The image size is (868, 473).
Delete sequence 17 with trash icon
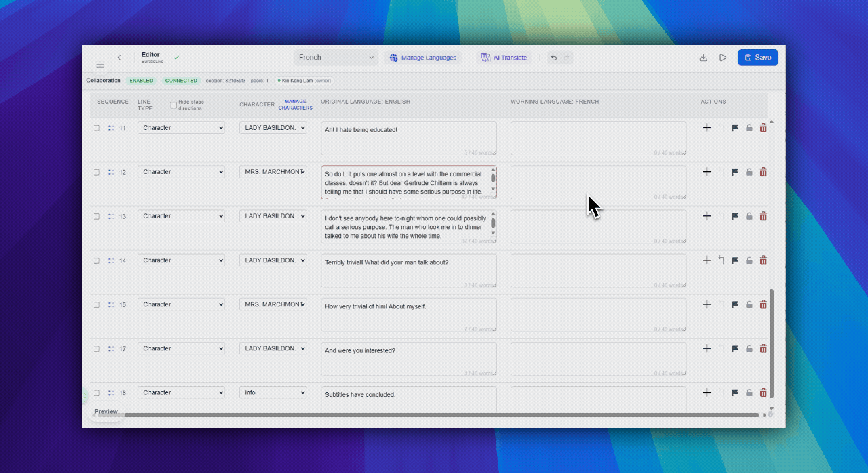[x=764, y=348]
